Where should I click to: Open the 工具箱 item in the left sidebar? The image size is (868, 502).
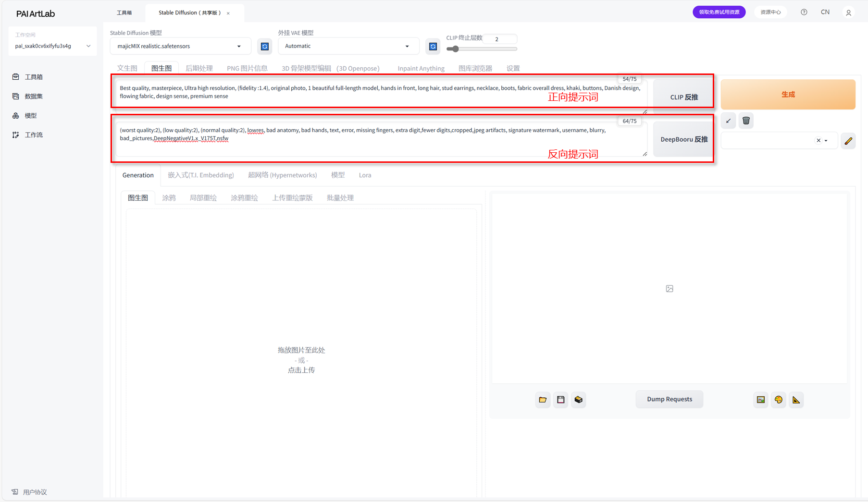click(28, 77)
